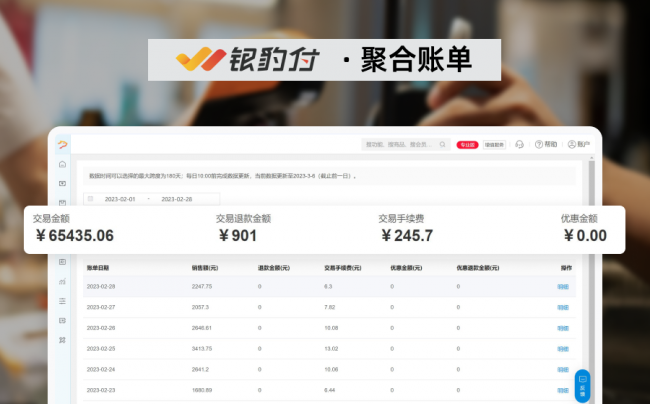
Task: Click the 交易手续费 total ¥245.7
Action: click(407, 235)
